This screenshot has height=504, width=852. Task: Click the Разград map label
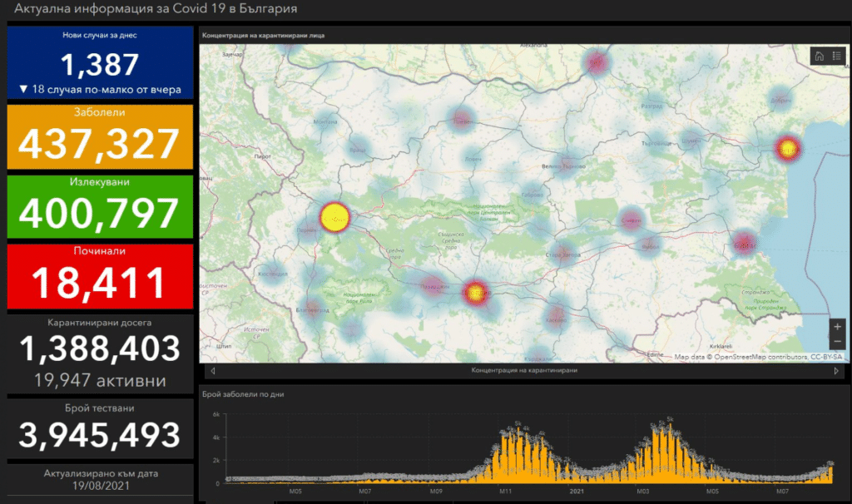[x=652, y=106]
